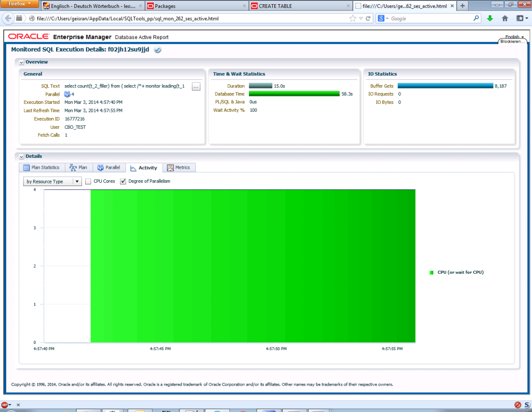Switch to the CREATE TABLE browser tab

click(x=301, y=6)
